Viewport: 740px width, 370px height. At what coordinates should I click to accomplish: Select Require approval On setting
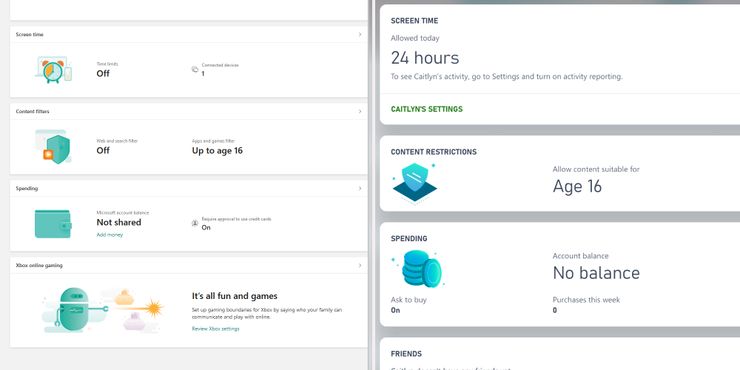point(206,227)
